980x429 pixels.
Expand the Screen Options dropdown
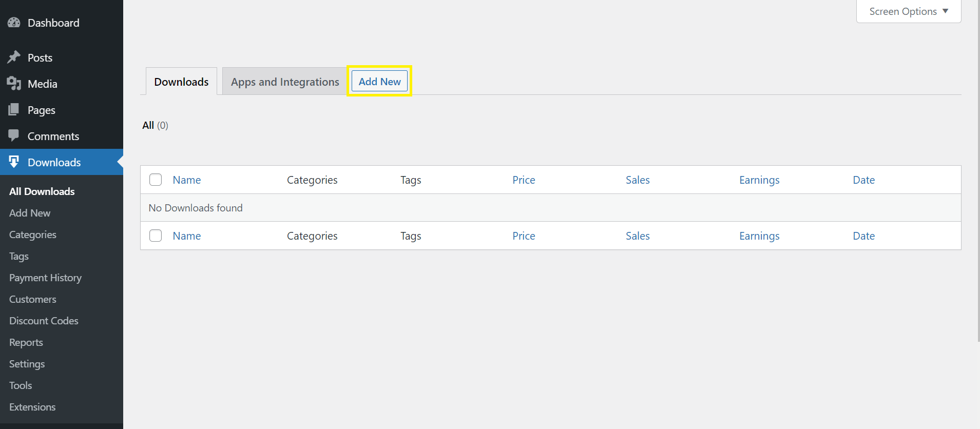(x=908, y=11)
